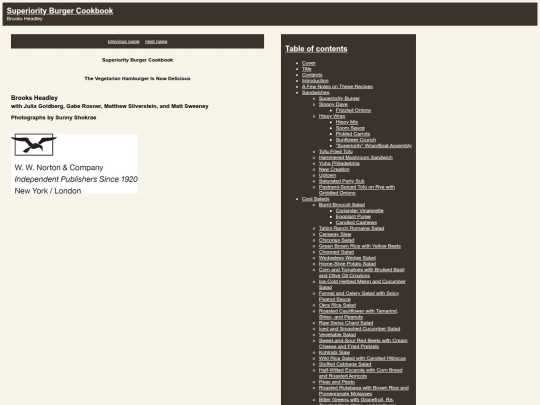Open the Cover link in contents
Viewport: 540px width, 405px height.
(x=309, y=63)
